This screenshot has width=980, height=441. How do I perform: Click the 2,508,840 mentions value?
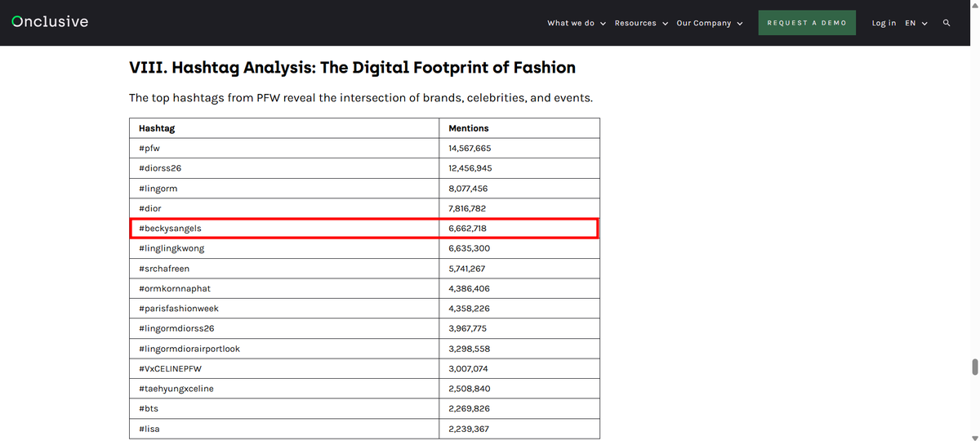(469, 389)
